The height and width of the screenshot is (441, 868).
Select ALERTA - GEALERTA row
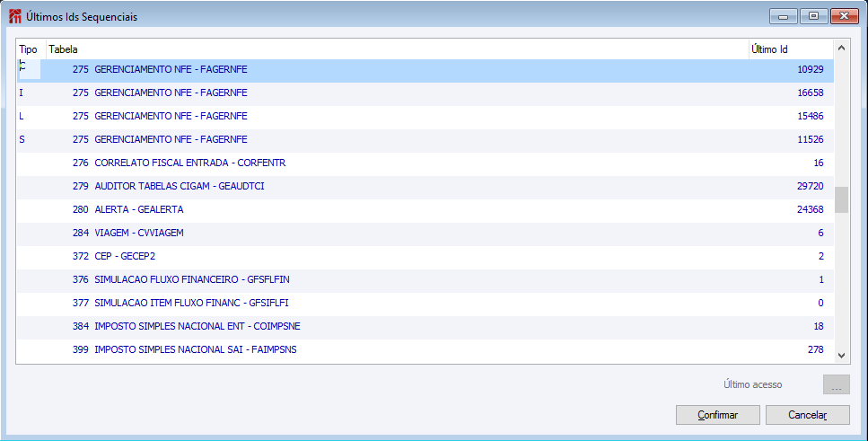(425, 209)
